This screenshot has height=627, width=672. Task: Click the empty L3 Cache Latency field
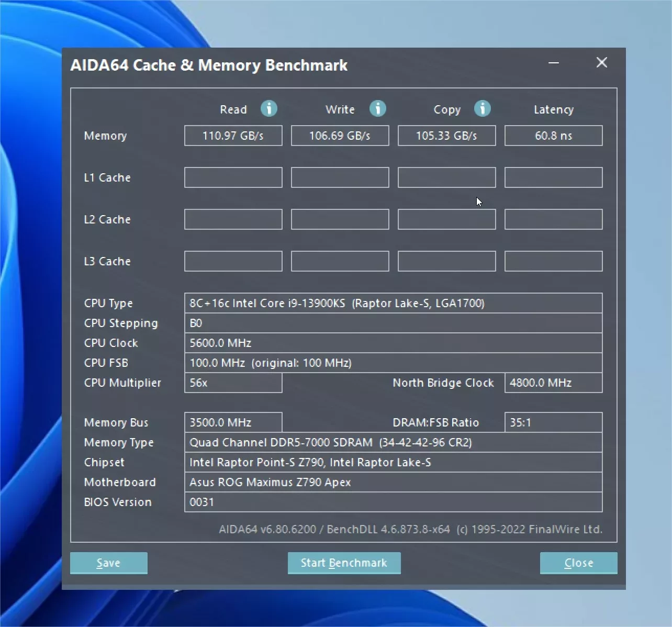[553, 261]
